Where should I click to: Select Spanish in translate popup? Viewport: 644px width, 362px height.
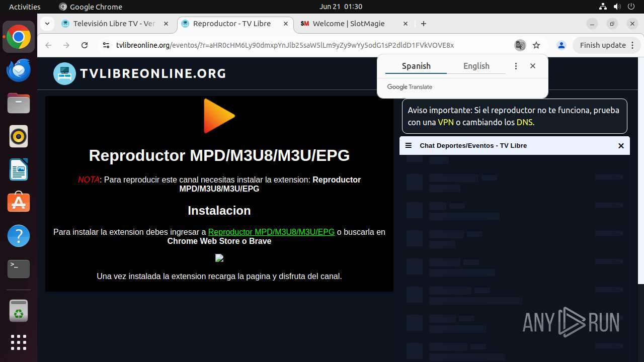click(416, 66)
